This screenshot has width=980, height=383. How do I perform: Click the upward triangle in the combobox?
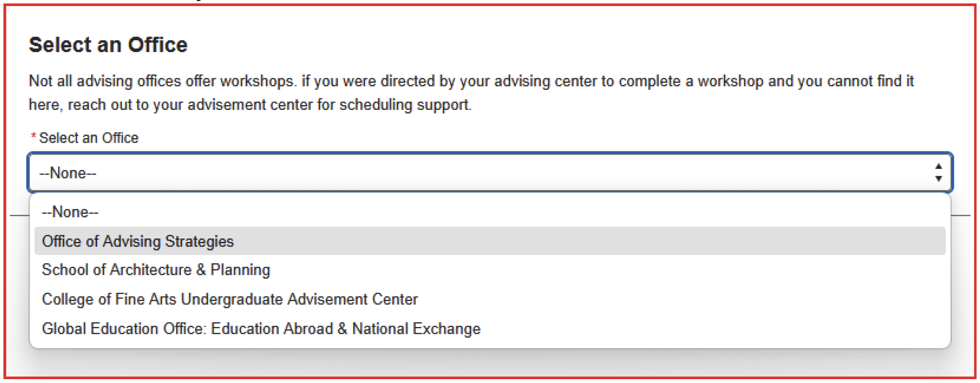(939, 166)
